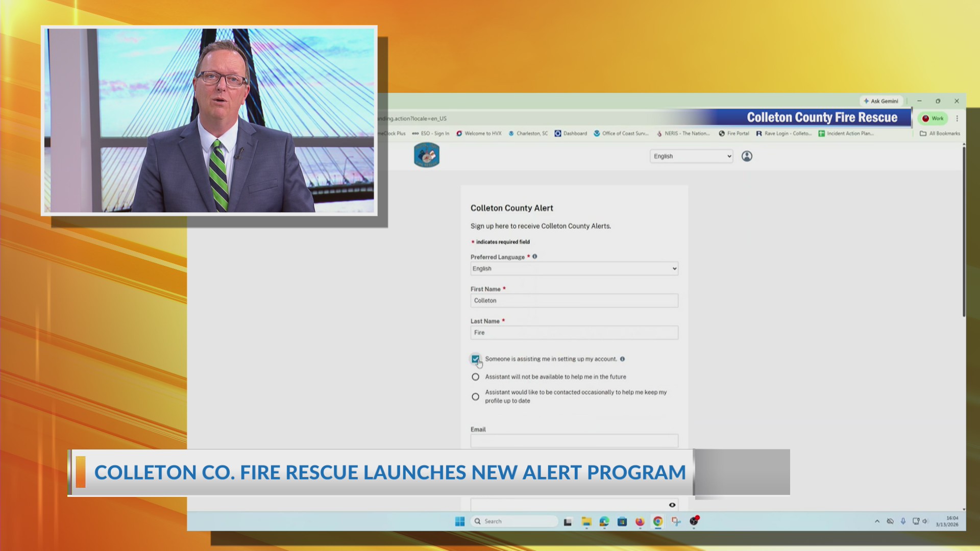980x551 pixels.
Task: Click the Ask Gemini button
Action: point(881,101)
